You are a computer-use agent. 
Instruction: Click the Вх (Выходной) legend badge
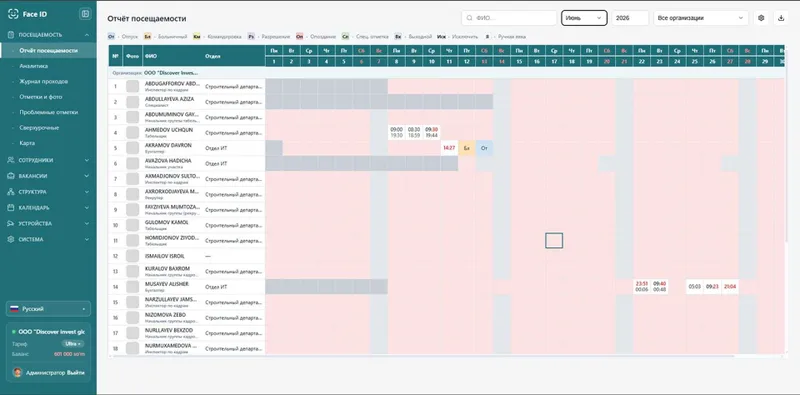398,37
